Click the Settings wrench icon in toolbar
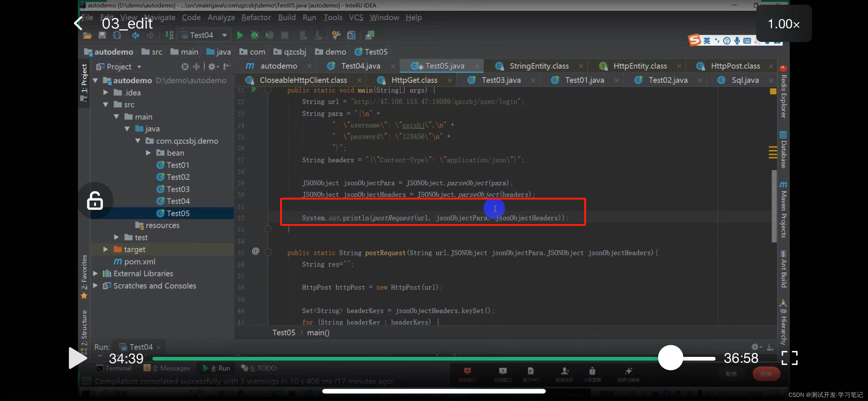This screenshot has width=868, height=401. point(336,35)
